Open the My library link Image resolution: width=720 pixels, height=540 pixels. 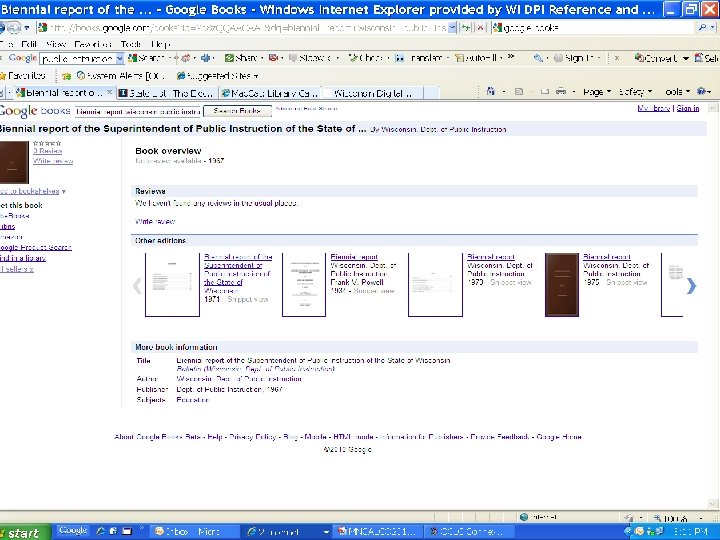tap(653, 108)
